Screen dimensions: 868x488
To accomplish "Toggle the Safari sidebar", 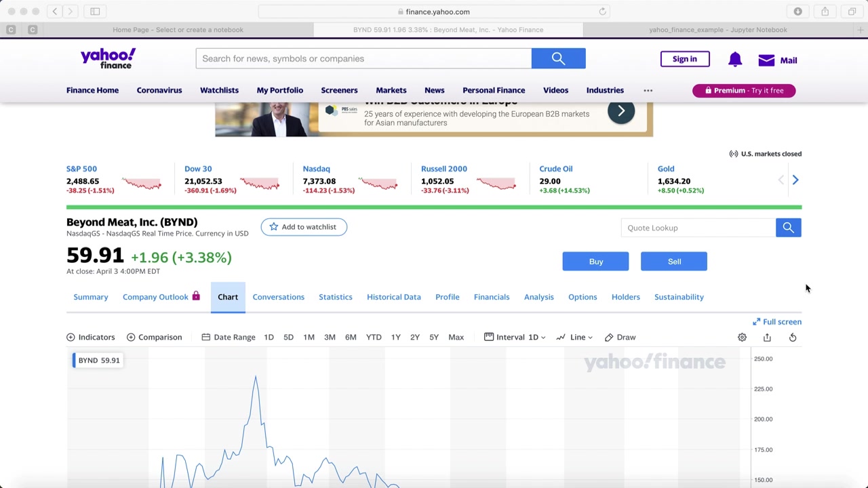I will pyautogui.click(x=95, y=12).
